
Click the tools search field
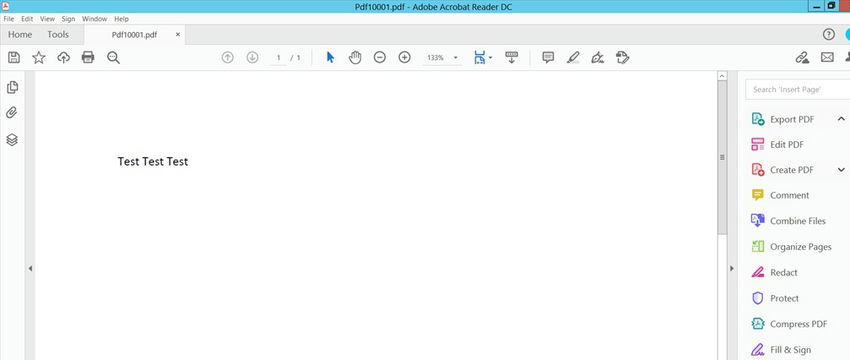[x=797, y=89]
